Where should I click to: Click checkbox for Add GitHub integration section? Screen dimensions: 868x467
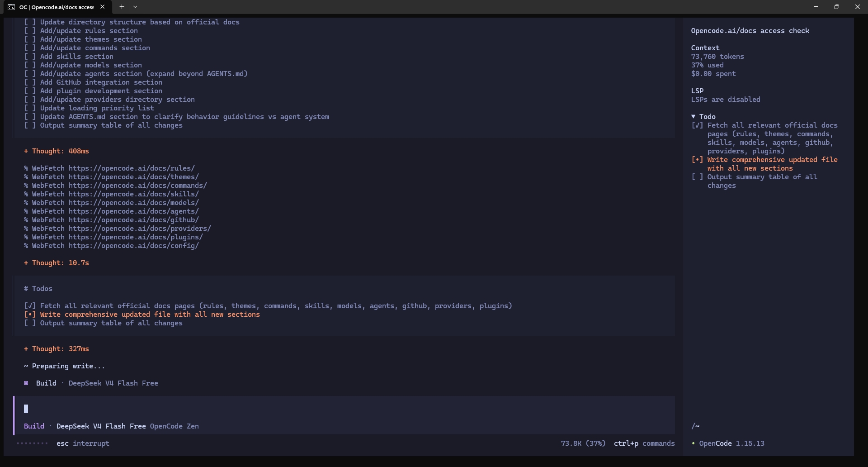30,82
